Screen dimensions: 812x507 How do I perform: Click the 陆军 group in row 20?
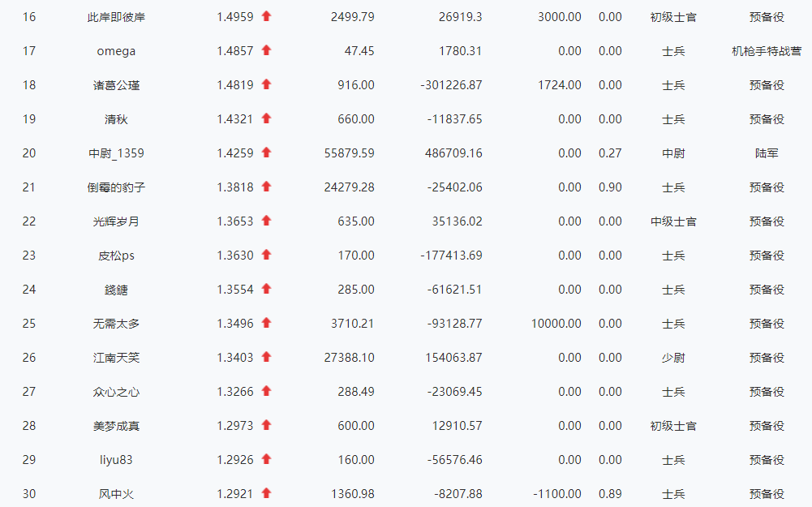coord(766,153)
